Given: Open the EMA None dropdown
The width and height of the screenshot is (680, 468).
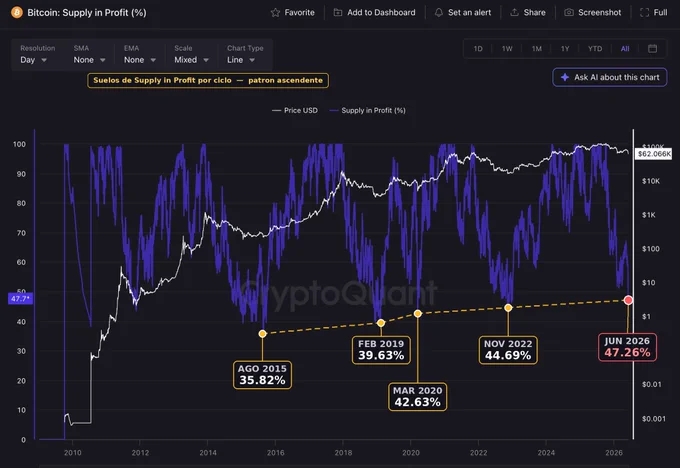Looking at the screenshot, I should (x=140, y=60).
